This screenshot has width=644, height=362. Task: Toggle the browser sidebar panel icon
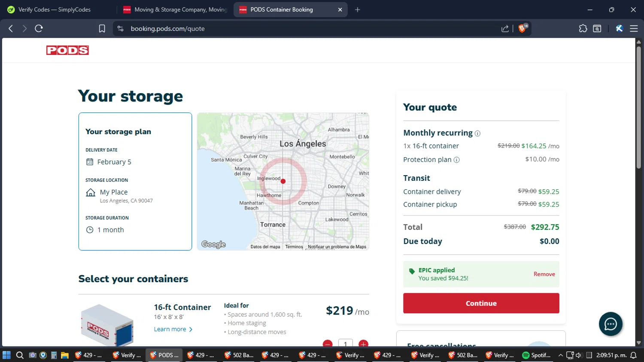[x=597, y=28]
